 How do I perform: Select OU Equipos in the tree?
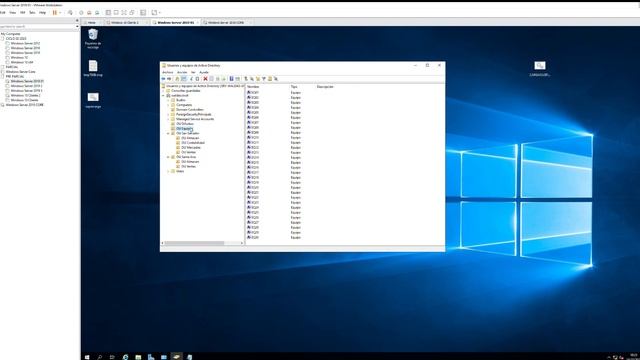coord(184,129)
